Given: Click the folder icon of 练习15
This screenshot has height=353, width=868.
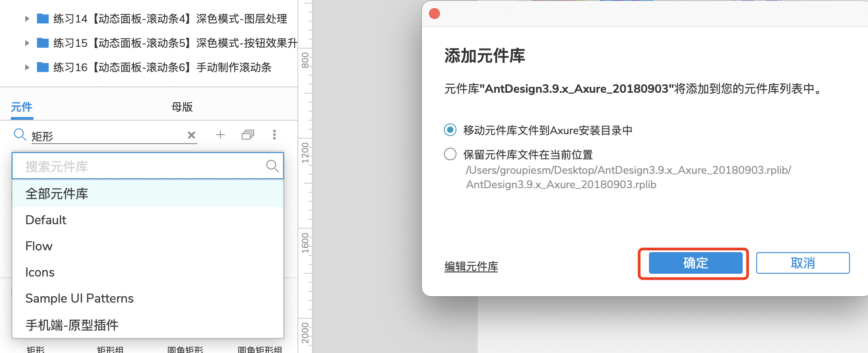Looking at the screenshot, I should pyautogui.click(x=43, y=43).
